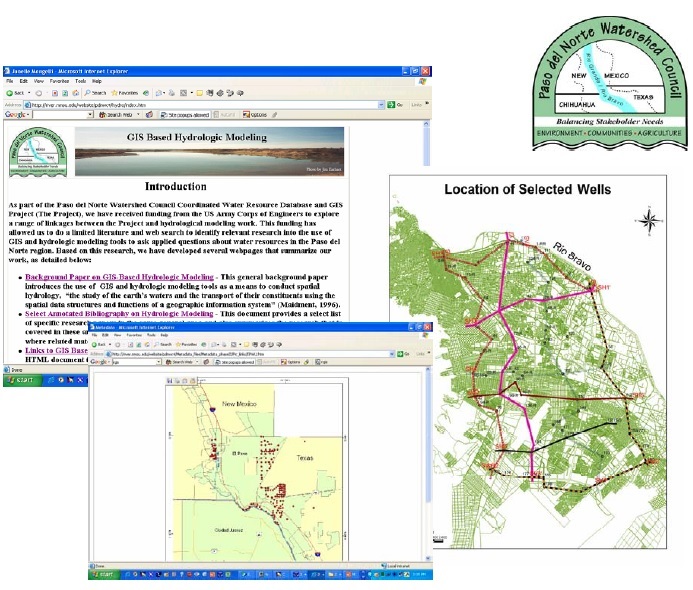Open Background Paper on GIS-Based Hydrologic Modeling link
This screenshot has height=590, width=693.
(119, 277)
